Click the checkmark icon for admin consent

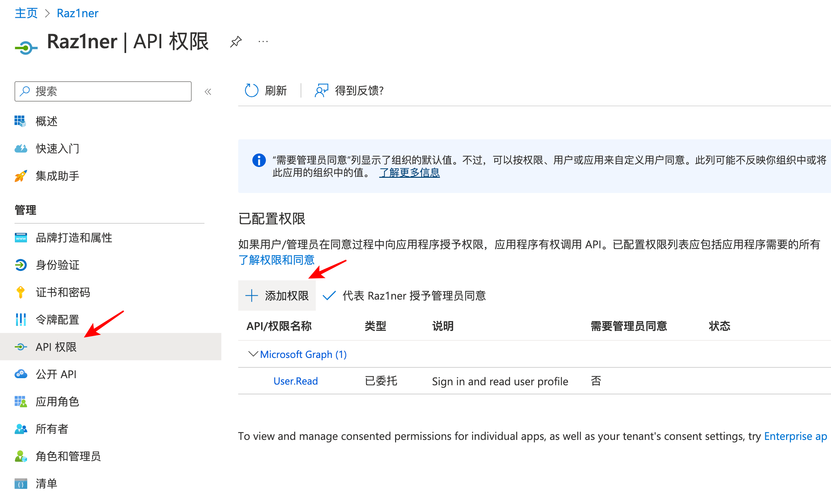tap(329, 296)
